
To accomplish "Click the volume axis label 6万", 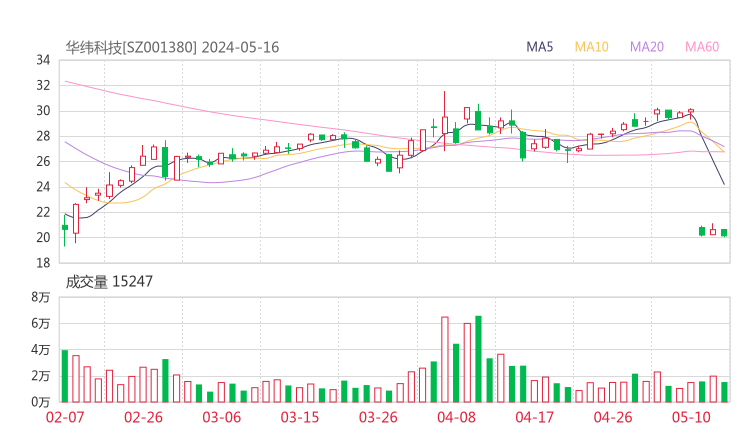I will coord(41,324).
